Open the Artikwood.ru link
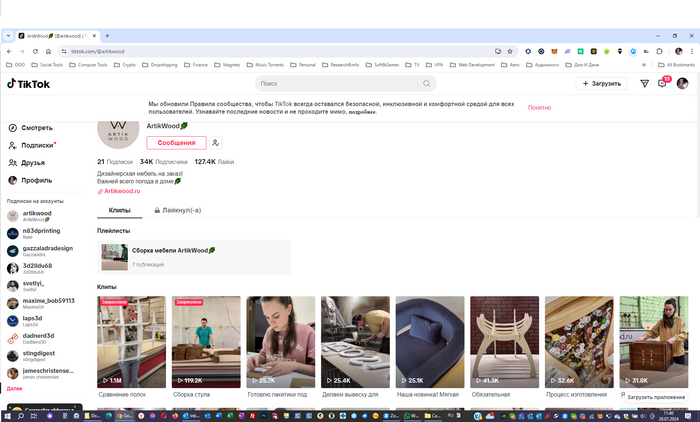Screen dimensions: 700x422 122,191
